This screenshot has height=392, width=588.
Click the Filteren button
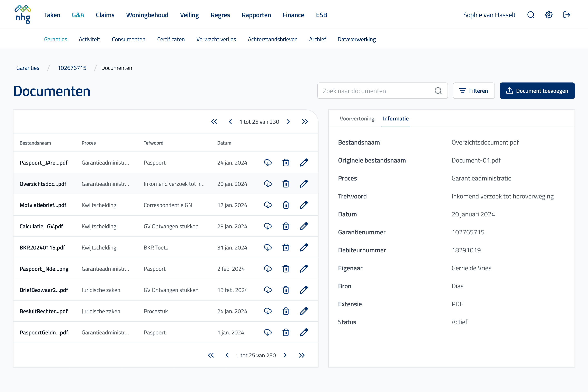(x=474, y=91)
